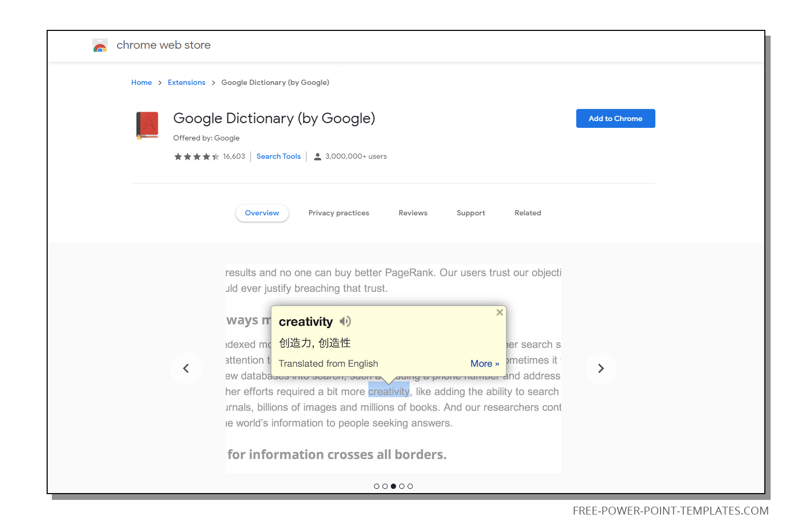
Task: Click the Chrome Web Store logo icon
Action: click(x=100, y=46)
